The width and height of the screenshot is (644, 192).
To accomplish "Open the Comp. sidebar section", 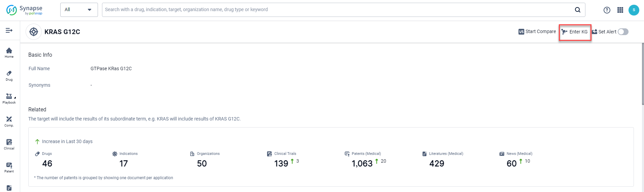I will tap(9, 121).
